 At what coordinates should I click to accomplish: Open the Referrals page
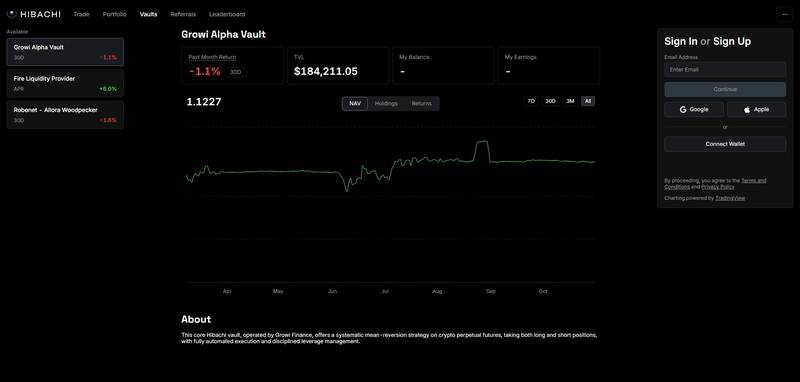click(183, 14)
